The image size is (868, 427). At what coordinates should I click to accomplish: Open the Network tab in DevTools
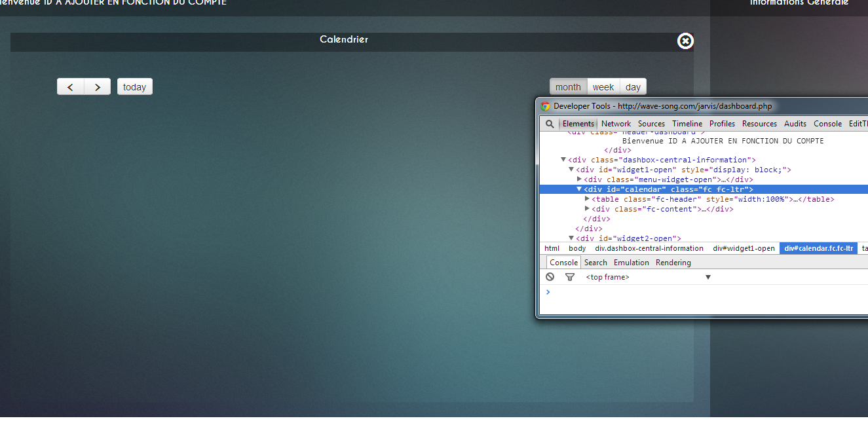pyautogui.click(x=616, y=124)
